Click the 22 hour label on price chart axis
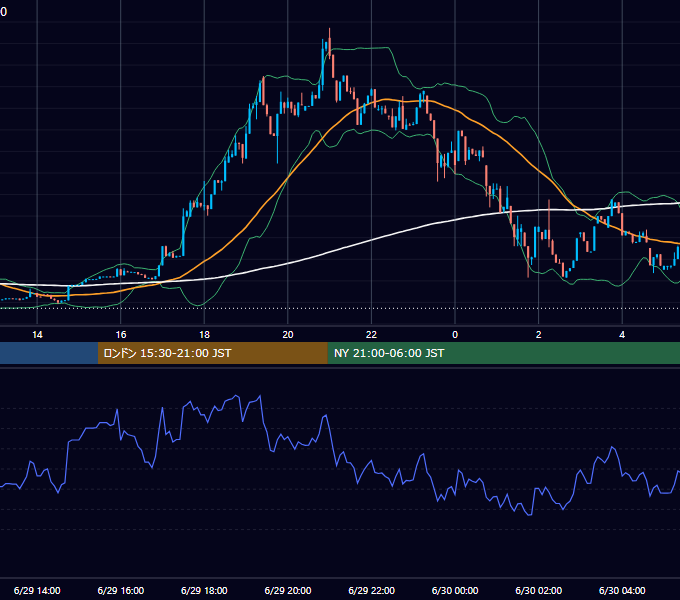 coord(371,335)
